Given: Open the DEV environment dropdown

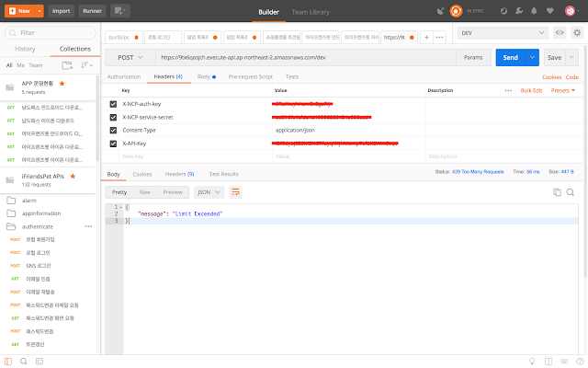Looking at the screenshot, I should (x=503, y=33).
